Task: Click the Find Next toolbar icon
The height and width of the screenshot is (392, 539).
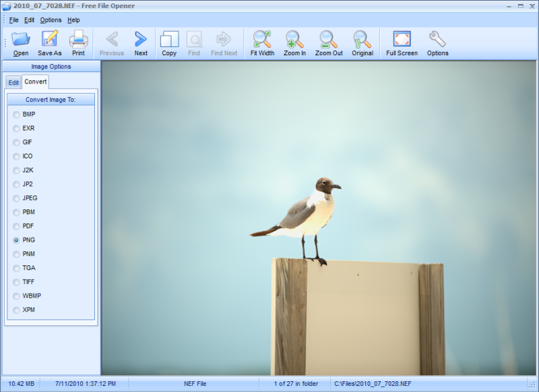Action: 224,43
